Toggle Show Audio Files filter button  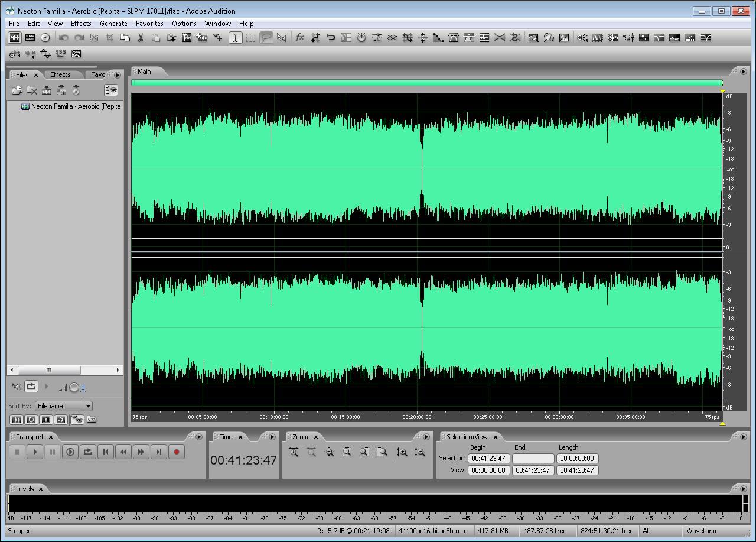click(x=17, y=420)
